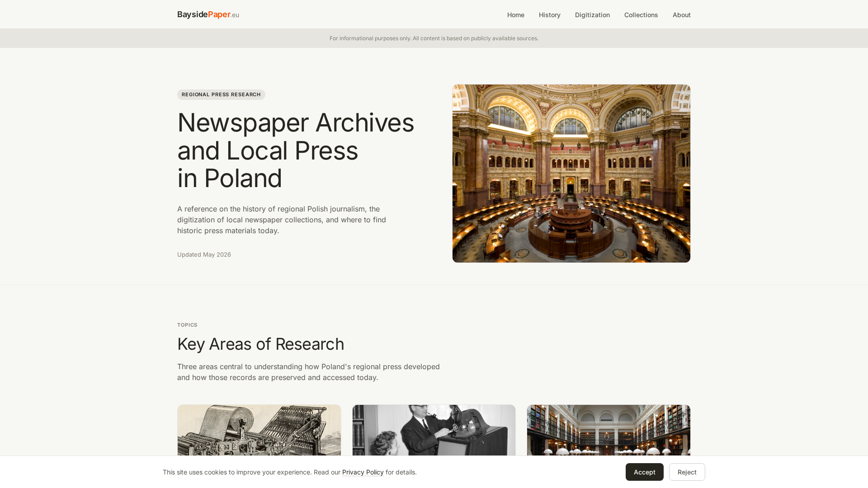Image resolution: width=868 pixels, height=488 pixels.
Task: Click the informational purposes disclaimer text
Action: [434, 38]
